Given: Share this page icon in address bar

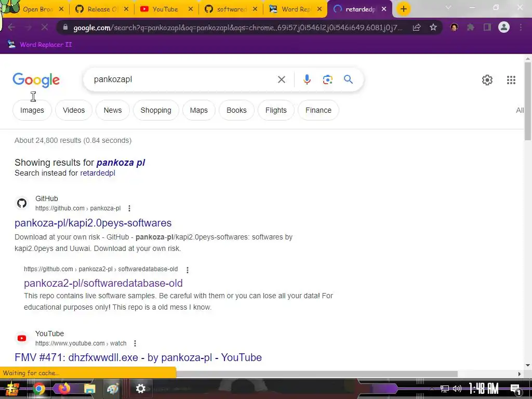Looking at the screenshot, I should (x=417, y=27).
